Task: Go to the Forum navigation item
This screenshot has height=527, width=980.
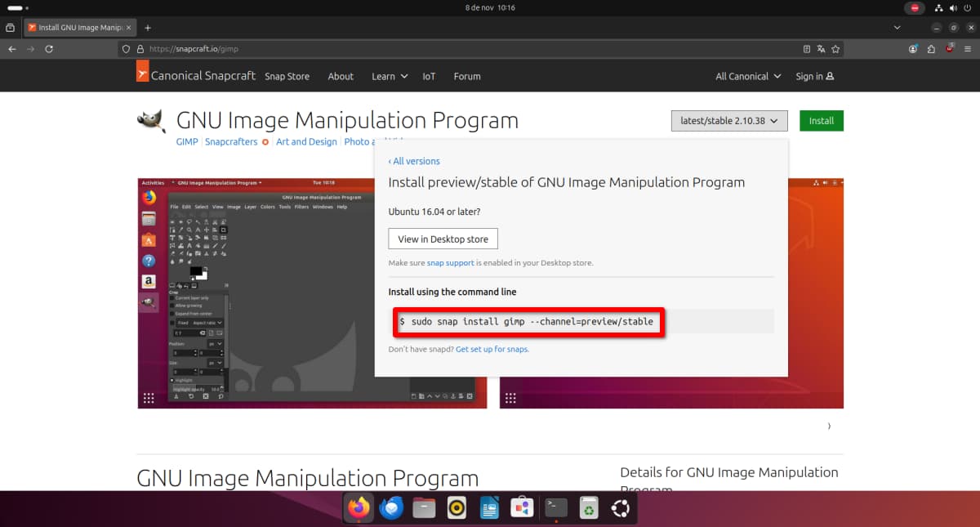Action: click(x=467, y=76)
